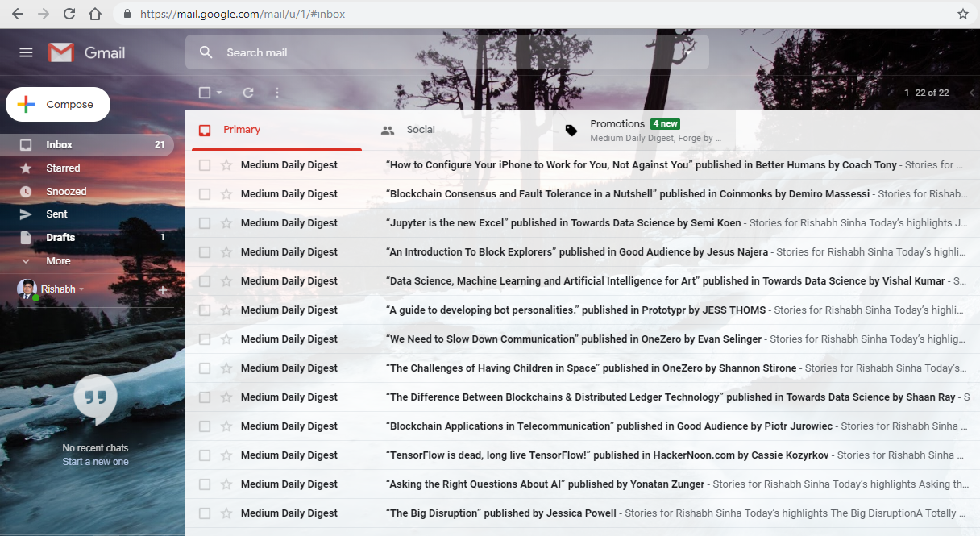Switch to the Social tab
The width and height of the screenshot is (980, 536).
coord(420,129)
